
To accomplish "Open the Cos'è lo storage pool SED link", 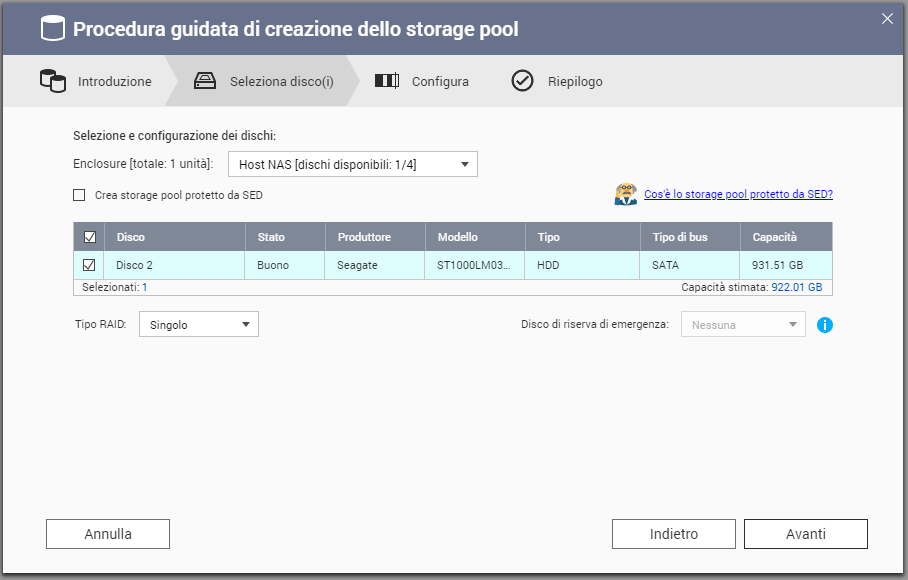I will pos(738,194).
